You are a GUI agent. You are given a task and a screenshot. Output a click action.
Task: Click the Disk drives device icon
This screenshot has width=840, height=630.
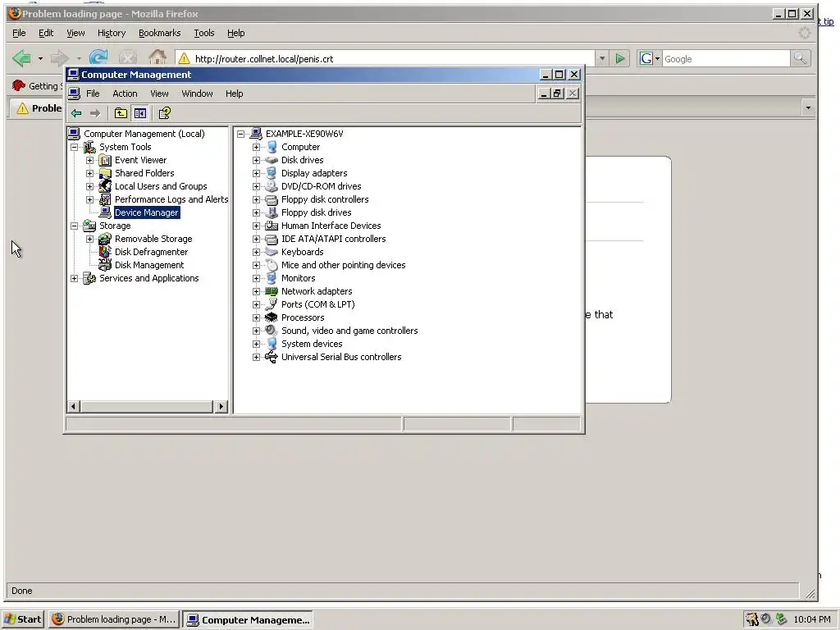(x=272, y=160)
